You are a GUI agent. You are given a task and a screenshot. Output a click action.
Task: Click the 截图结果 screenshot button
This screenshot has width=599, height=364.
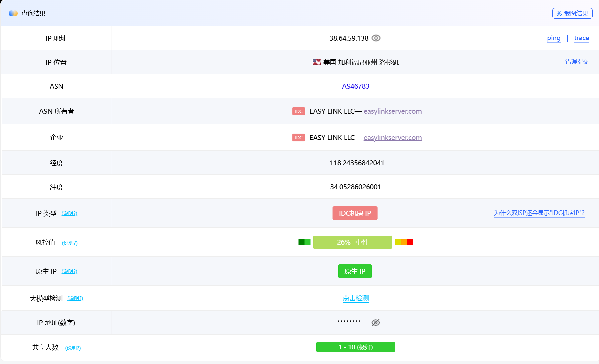point(572,13)
